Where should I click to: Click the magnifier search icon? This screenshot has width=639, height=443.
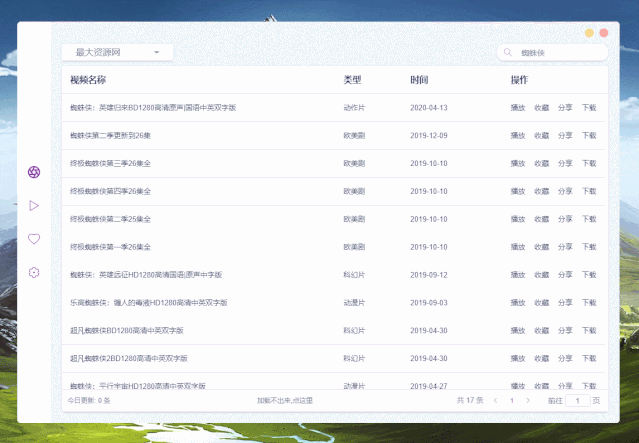pyautogui.click(x=508, y=52)
